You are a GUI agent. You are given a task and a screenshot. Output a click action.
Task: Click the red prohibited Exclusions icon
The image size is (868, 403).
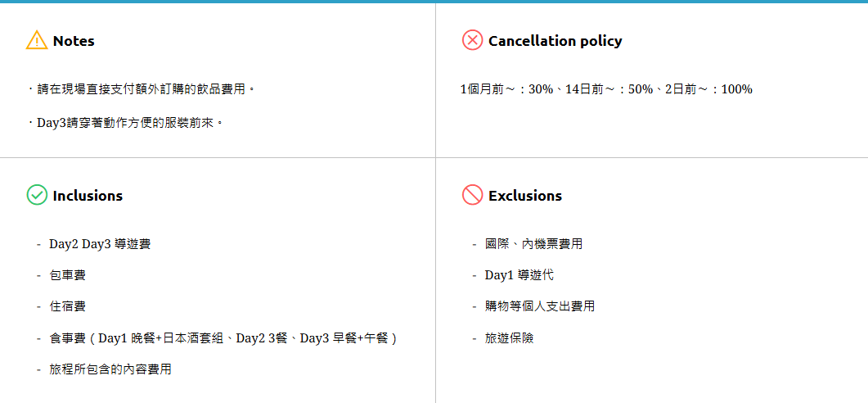coord(472,195)
